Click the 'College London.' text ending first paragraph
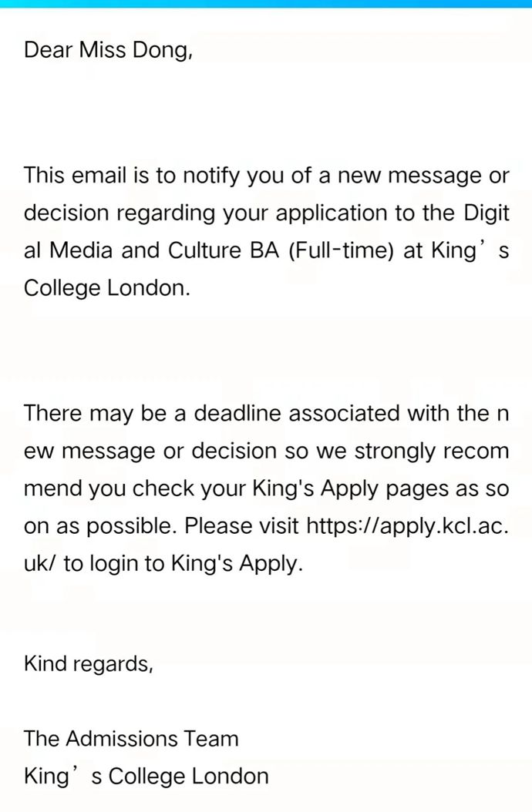Viewport: 532px width, 812px height. (x=107, y=288)
